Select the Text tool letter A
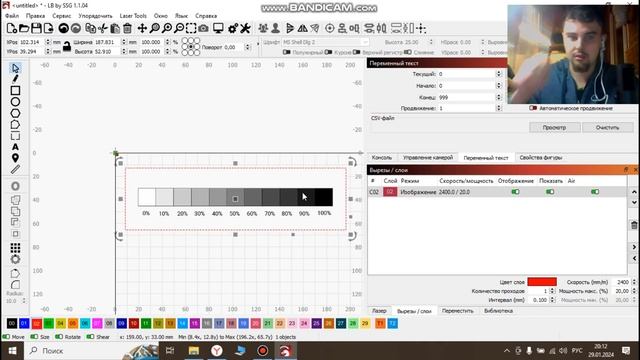640x360 pixels. coord(16,147)
